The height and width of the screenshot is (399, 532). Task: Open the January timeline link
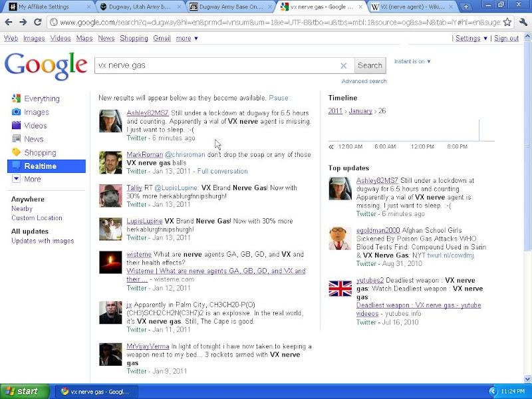pos(360,111)
